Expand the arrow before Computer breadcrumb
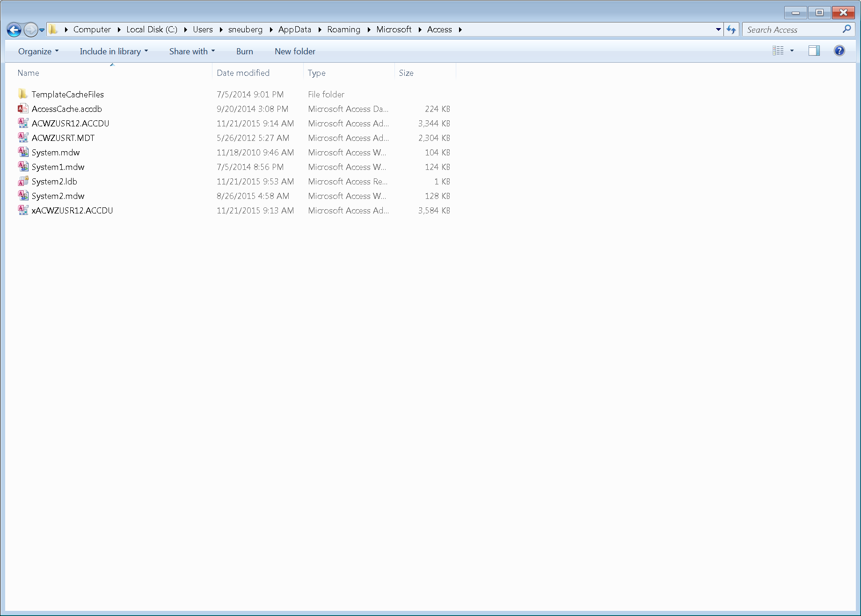The image size is (861, 616). (66, 29)
